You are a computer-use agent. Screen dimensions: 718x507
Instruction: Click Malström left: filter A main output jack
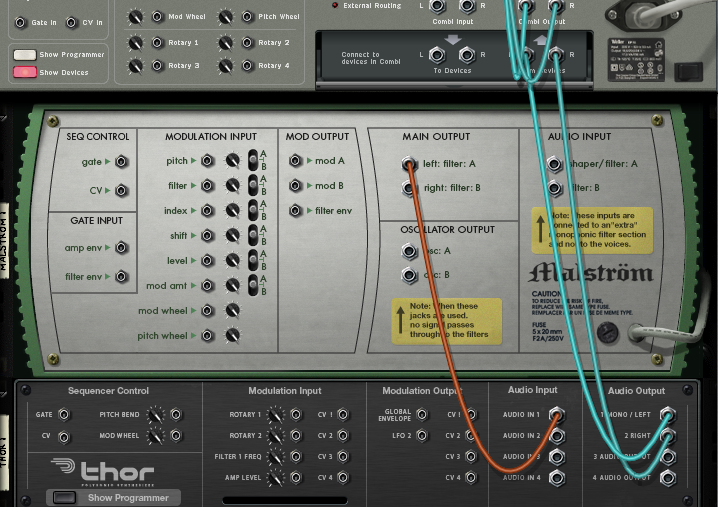[408, 164]
